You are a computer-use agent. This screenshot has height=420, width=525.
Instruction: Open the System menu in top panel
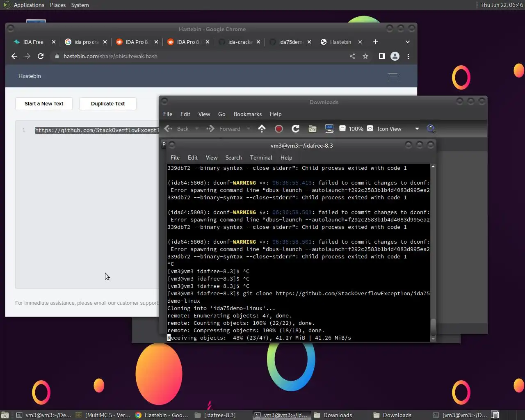click(80, 5)
